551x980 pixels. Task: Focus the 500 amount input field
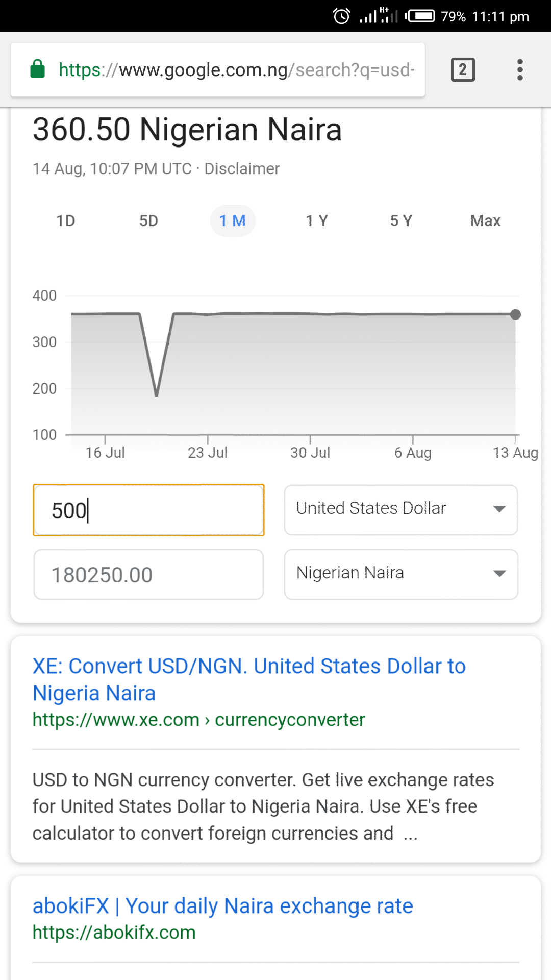pyautogui.click(x=148, y=510)
